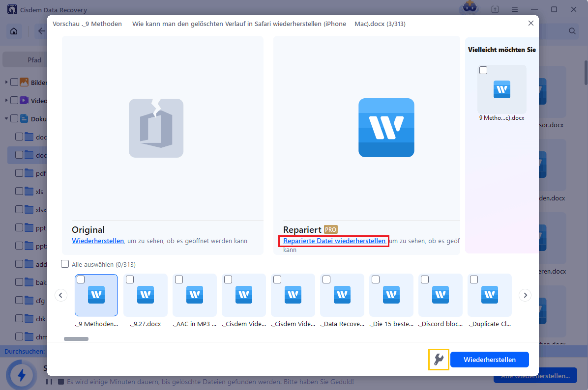Check the ._Duplicate Cl... checkbox
This screenshot has width=588, height=390.
click(x=473, y=279)
